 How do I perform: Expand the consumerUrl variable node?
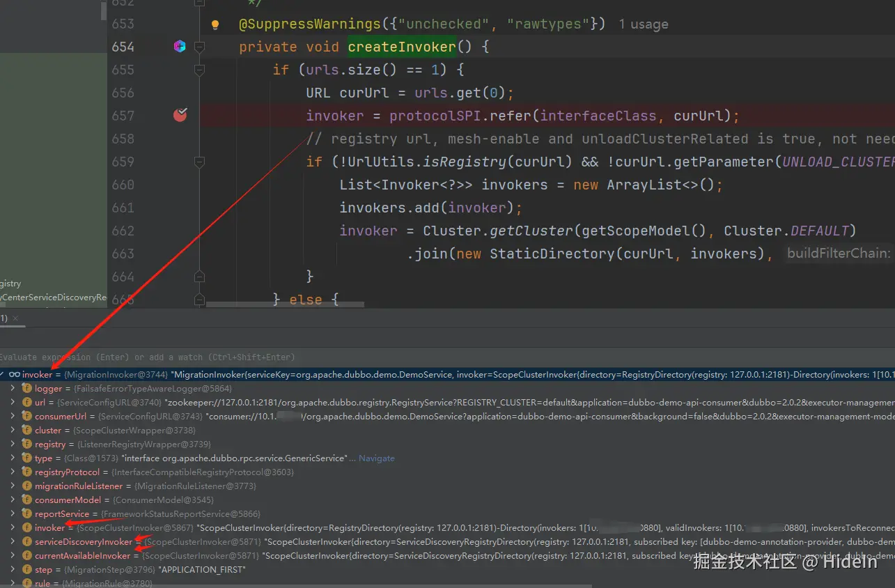[x=13, y=417]
